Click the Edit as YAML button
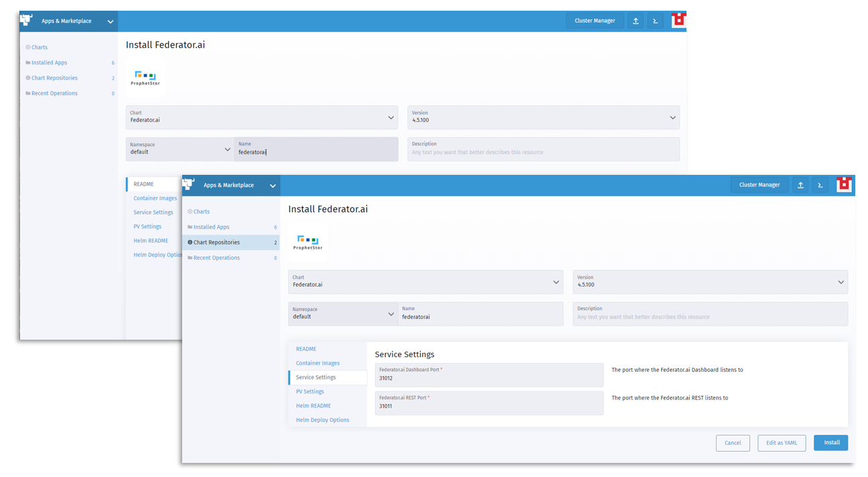Screen dimensions: 868x477 coord(782,443)
